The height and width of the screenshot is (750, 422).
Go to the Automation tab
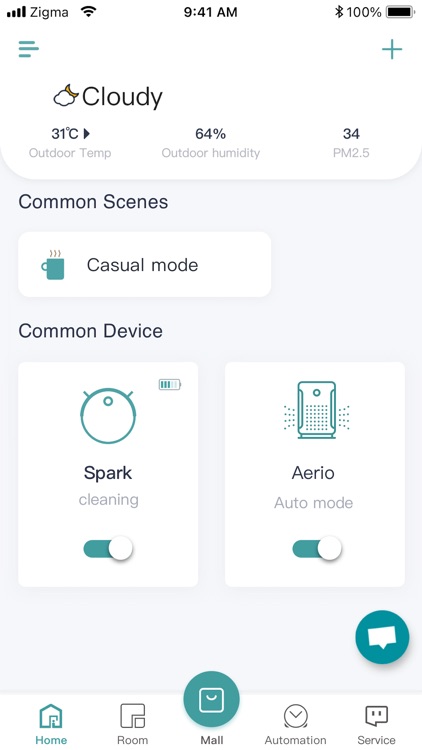295,724
